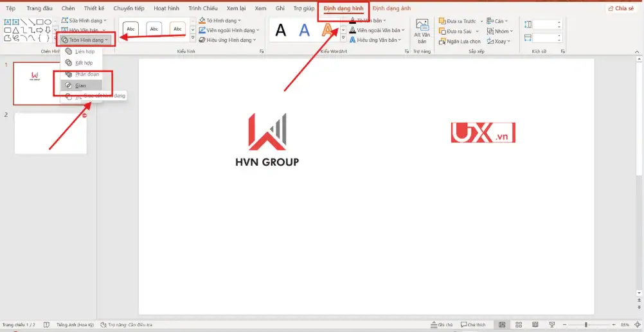
Task: Apply the orange outlined A WordArt style
Action: click(x=327, y=30)
